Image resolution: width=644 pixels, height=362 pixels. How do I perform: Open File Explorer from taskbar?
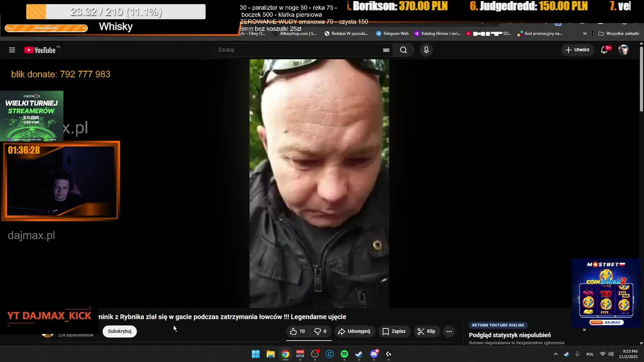click(x=270, y=354)
